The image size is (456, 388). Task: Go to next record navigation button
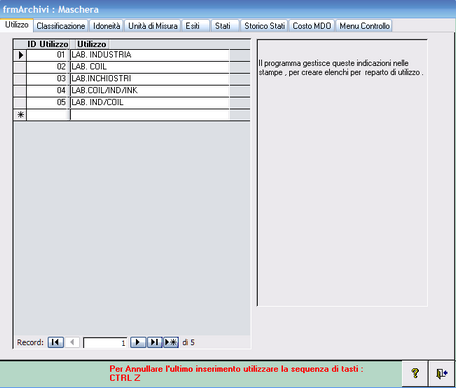[138, 342]
